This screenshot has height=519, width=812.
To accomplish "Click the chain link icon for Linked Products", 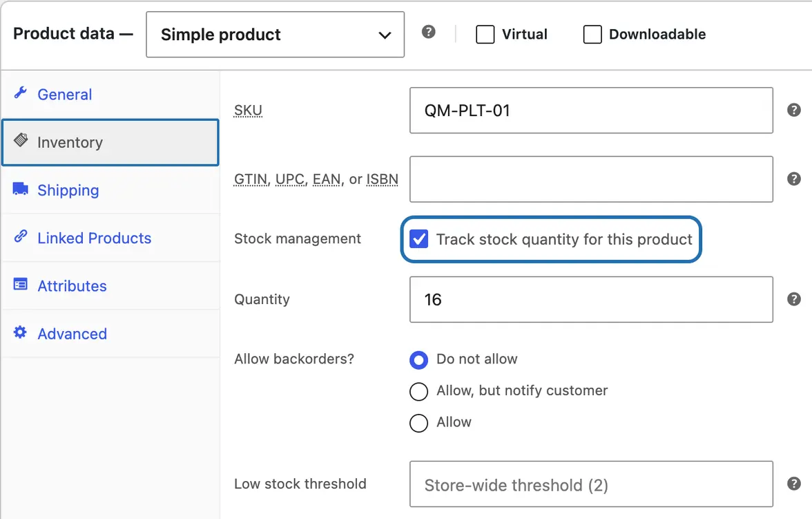I will click(x=20, y=236).
